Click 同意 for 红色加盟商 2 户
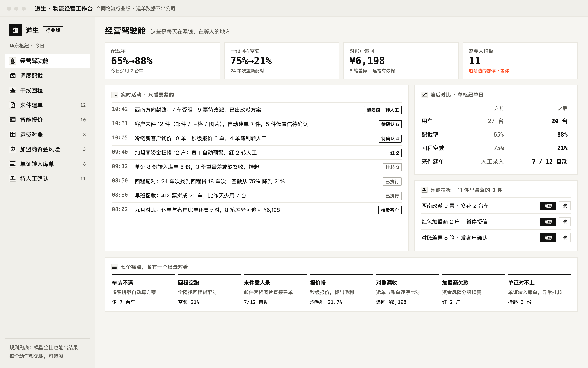This screenshot has width=588, height=368. point(548,222)
